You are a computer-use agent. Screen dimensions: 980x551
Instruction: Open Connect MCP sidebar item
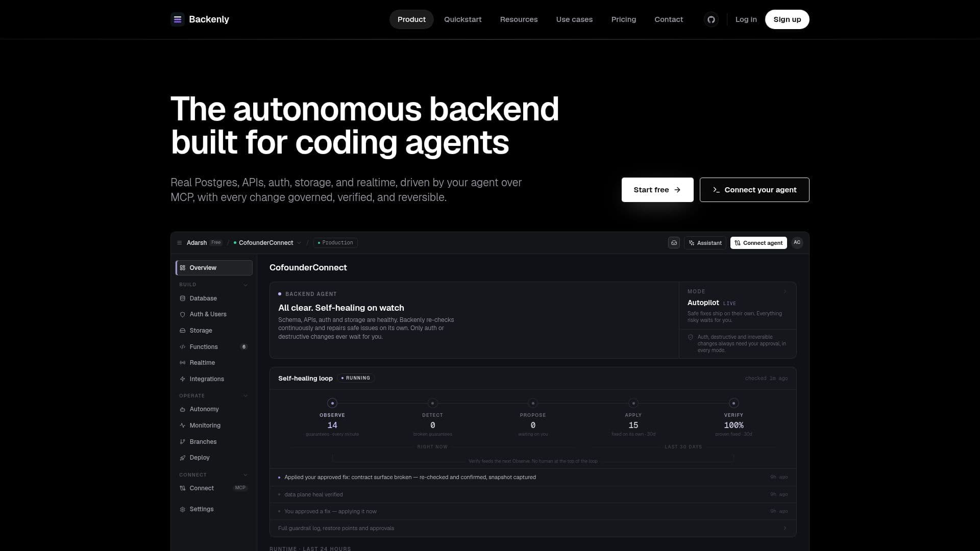click(x=214, y=488)
